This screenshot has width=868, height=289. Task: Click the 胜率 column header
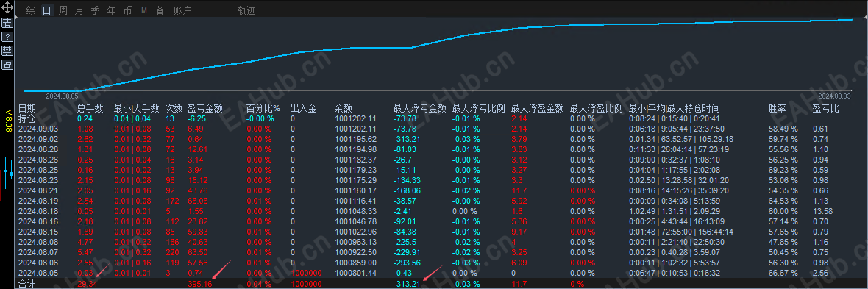778,109
